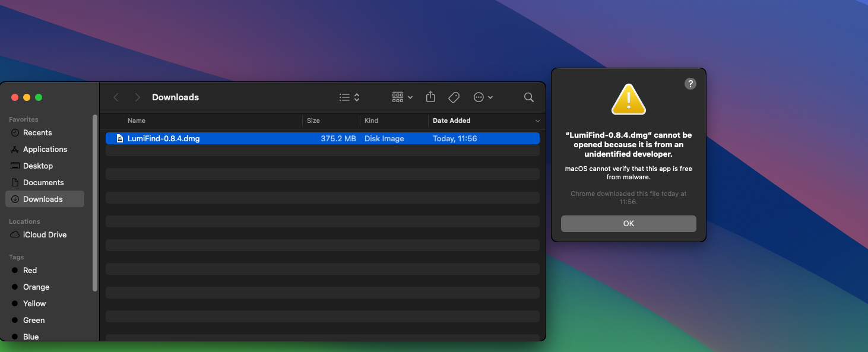Open the Group By grid dropdown
This screenshot has width=868, height=352.
coord(403,97)
